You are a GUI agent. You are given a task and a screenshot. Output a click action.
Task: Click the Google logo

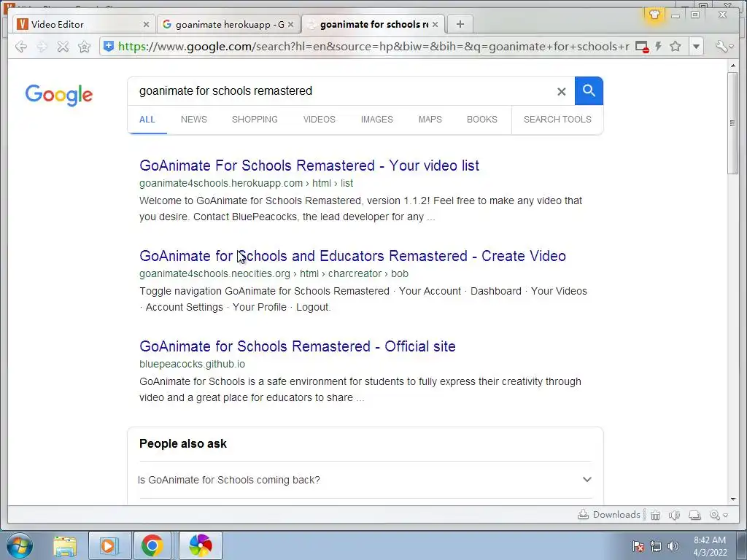pos(59,96)
